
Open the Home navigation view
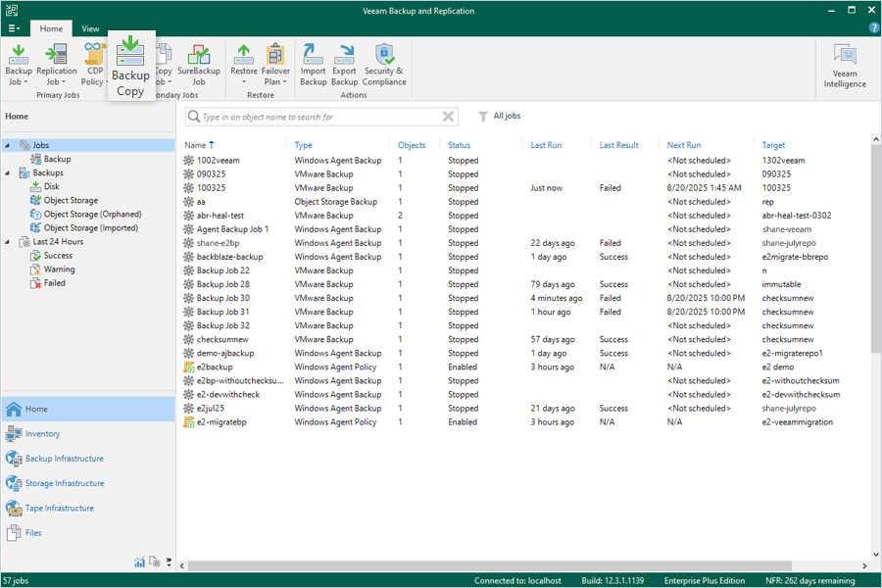click(88, 409)
